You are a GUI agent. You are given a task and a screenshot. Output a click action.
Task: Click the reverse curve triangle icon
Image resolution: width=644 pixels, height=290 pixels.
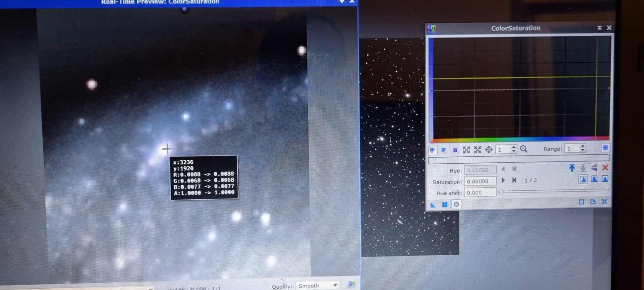[x=594, y=168]
